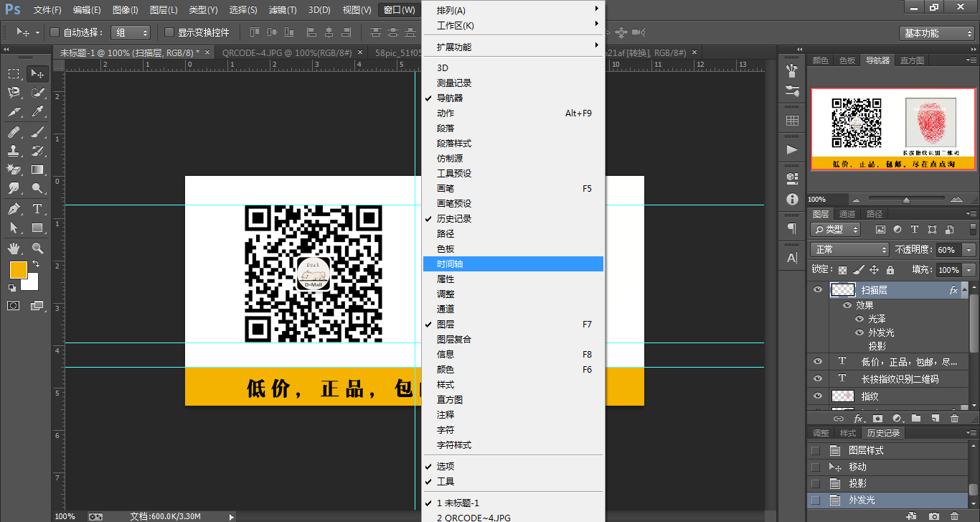The height and width of the screenshot is (522, 980).
Task: Adjust the Navigator zoom slider
Action: 906,200
